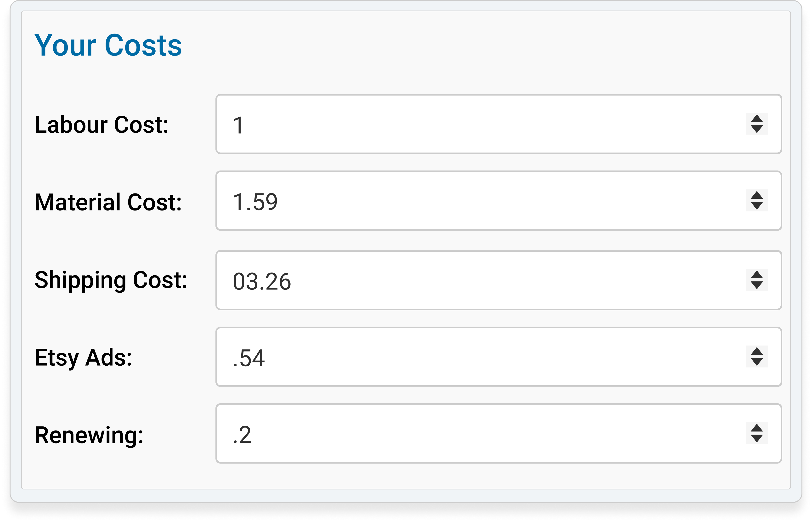
Task: Click inside the Labour Cost field
Action: point(498,124)
